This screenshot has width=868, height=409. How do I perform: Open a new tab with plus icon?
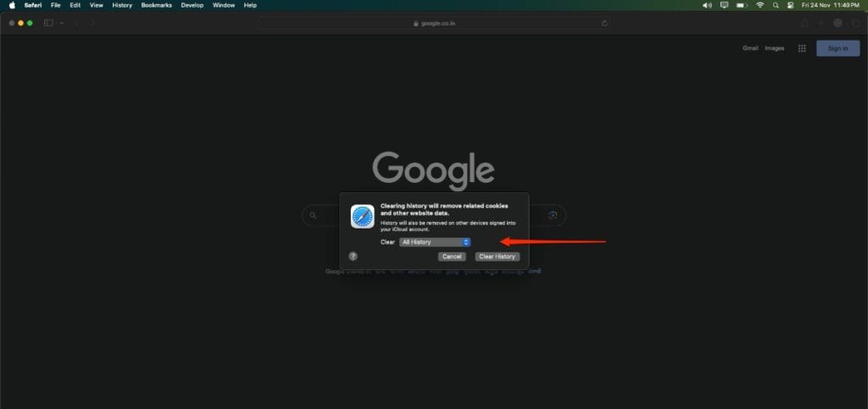point(821,23)
